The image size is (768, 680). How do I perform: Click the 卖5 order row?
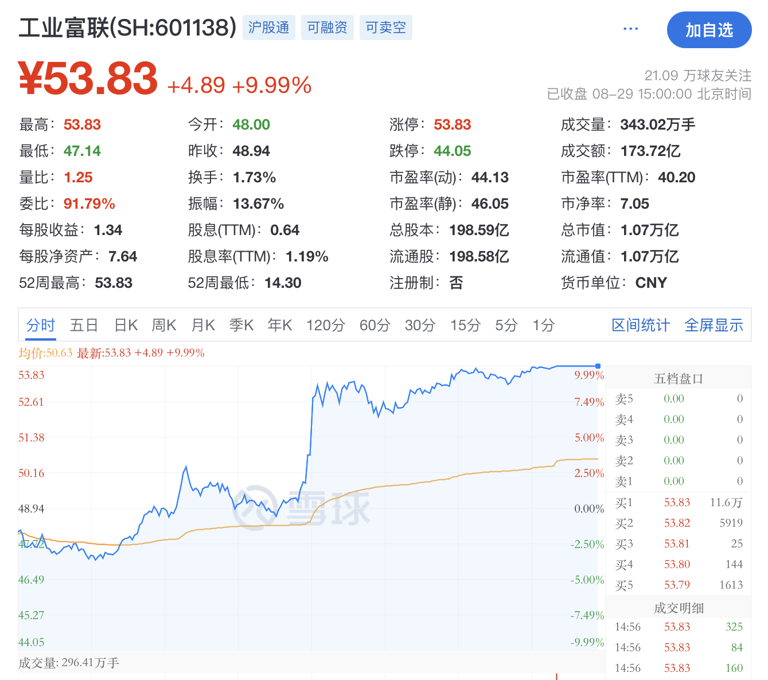click(678, 399)
